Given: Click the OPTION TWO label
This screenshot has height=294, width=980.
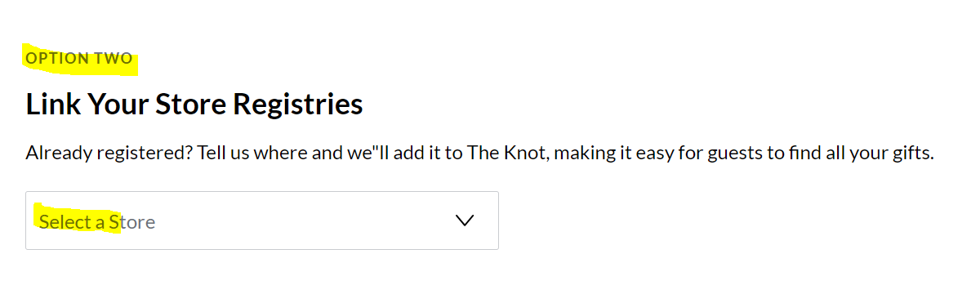Looking at the screenshot, I should [x=79, y=59].
